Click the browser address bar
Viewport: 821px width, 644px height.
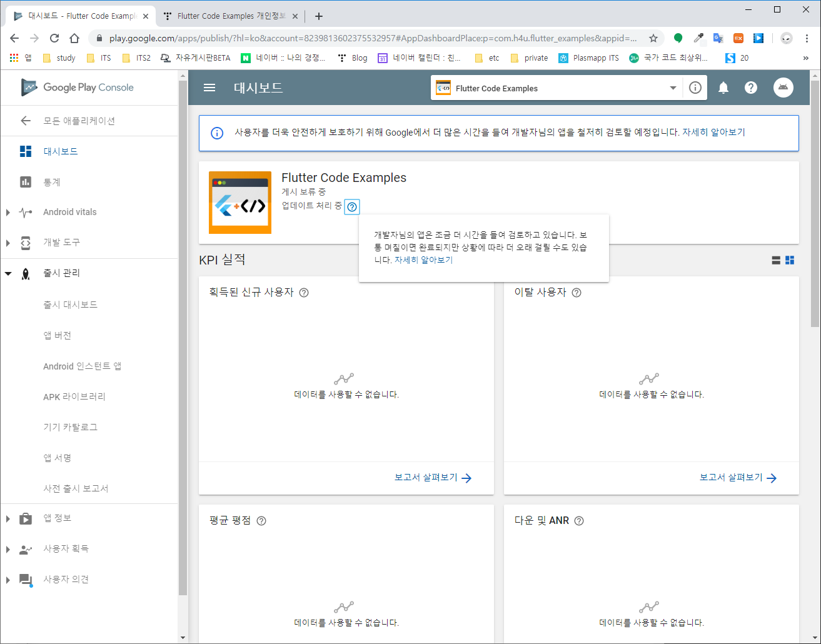(373, 38)
